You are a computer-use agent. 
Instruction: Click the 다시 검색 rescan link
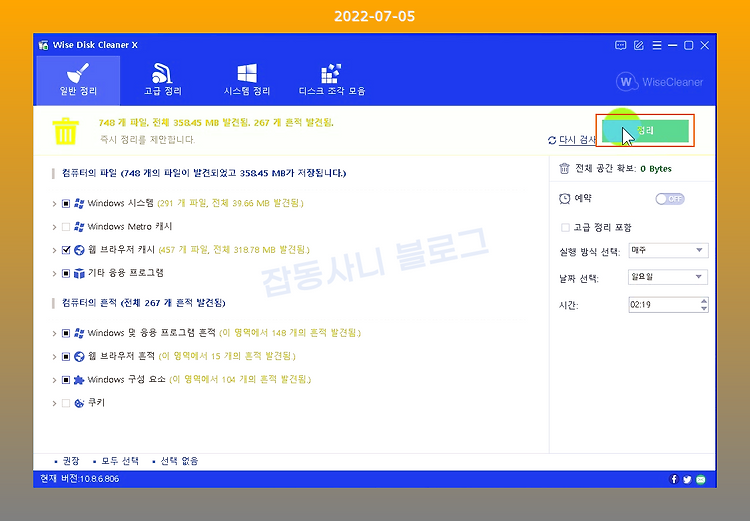click(577, 140)
